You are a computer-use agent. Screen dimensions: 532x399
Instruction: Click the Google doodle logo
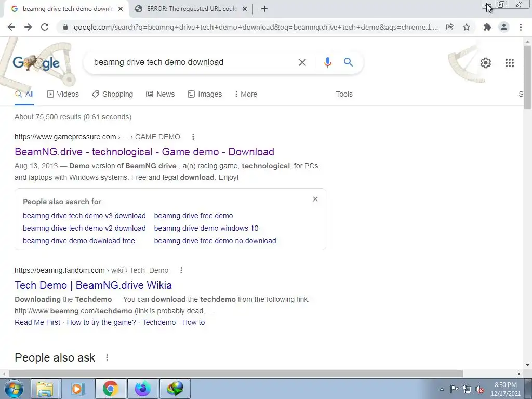click(36, 63)
